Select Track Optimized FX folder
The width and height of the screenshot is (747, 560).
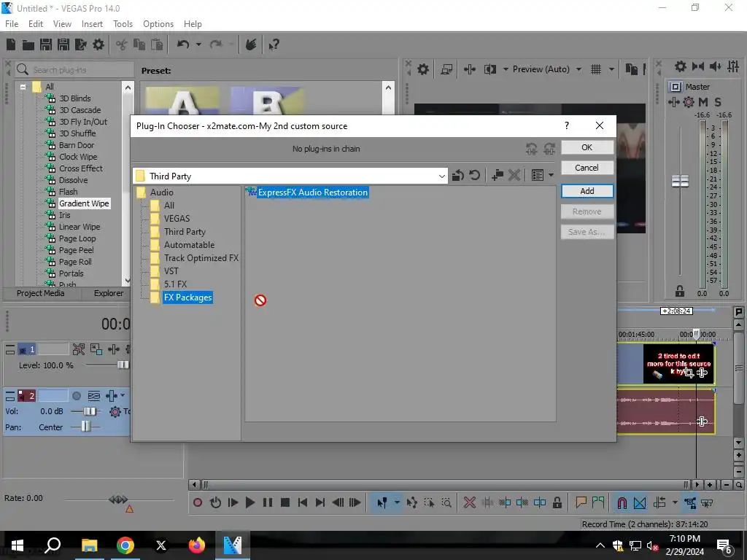click(201, 258)
